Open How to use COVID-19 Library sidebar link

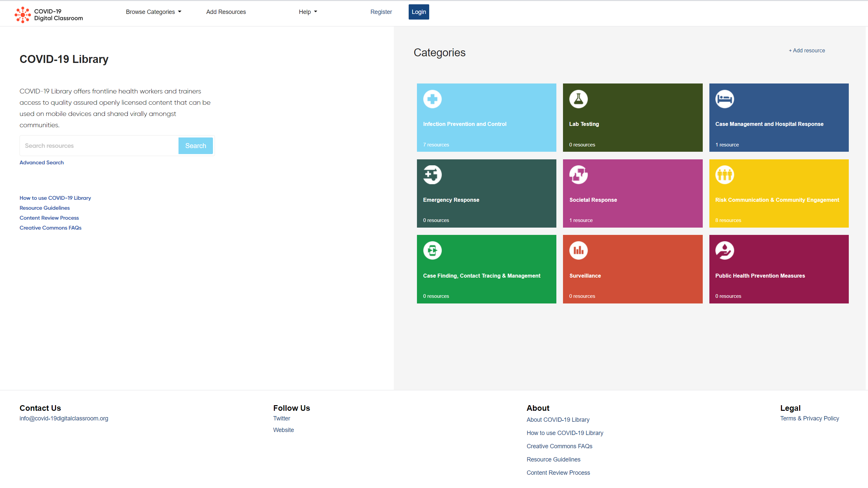pyautogui.click(x=55, y=198)
